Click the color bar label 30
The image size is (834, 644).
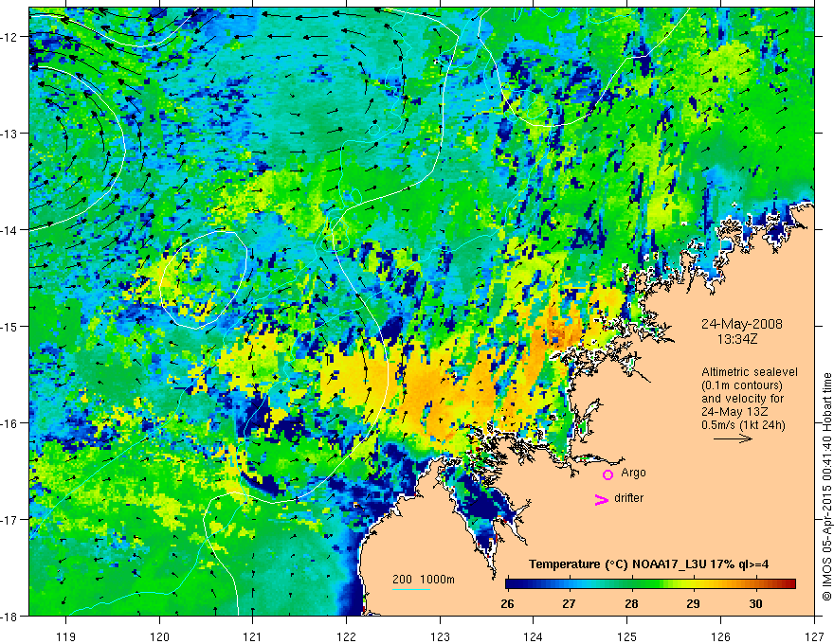755,604
